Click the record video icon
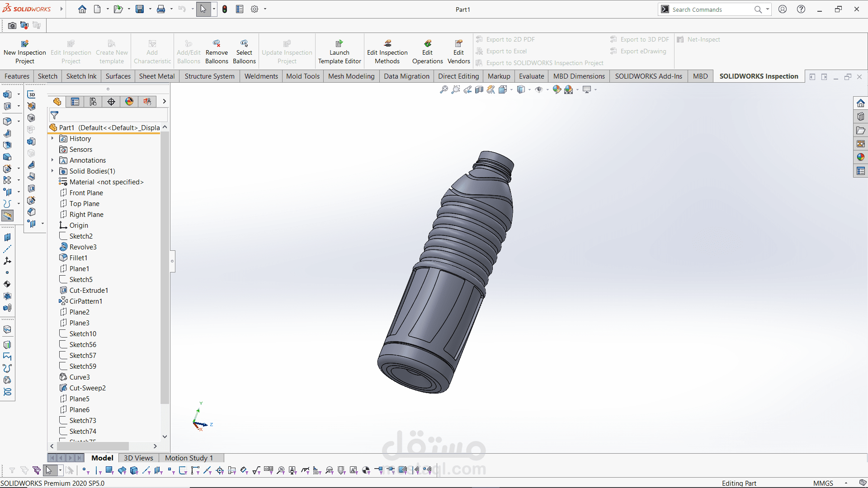The image size is (868, 488). point(24,25)
